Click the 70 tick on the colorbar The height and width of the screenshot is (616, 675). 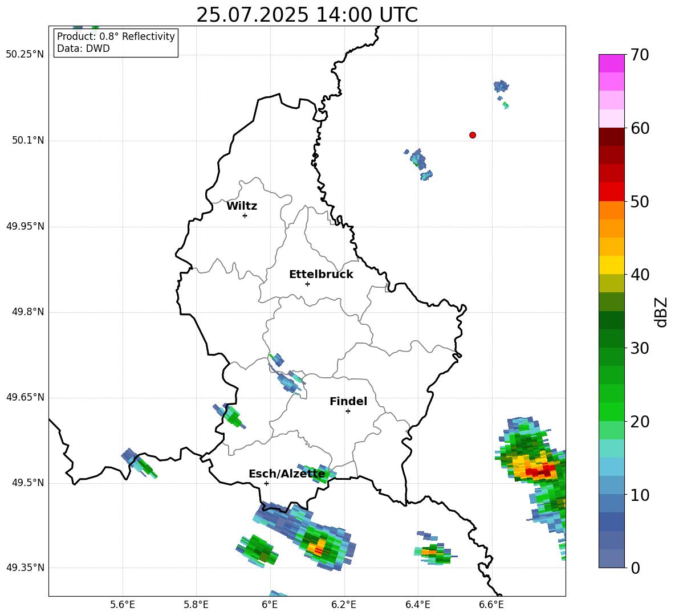(640, 55)
